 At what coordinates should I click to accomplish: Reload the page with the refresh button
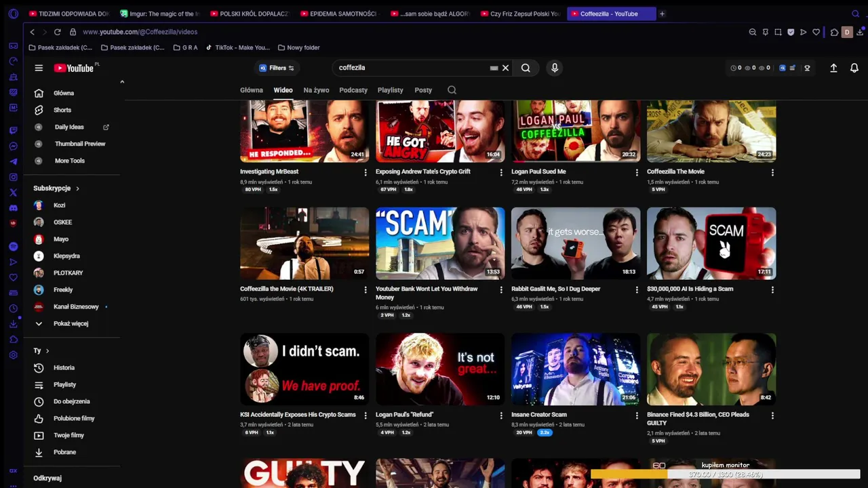coord(57,32)
